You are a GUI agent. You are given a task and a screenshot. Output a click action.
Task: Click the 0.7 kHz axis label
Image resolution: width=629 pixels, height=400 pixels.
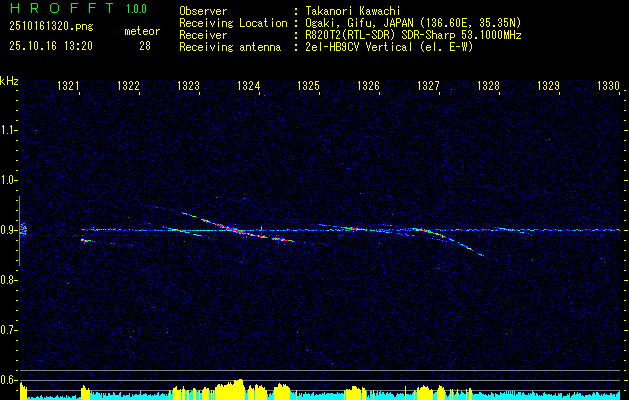(x=8, y=330)
